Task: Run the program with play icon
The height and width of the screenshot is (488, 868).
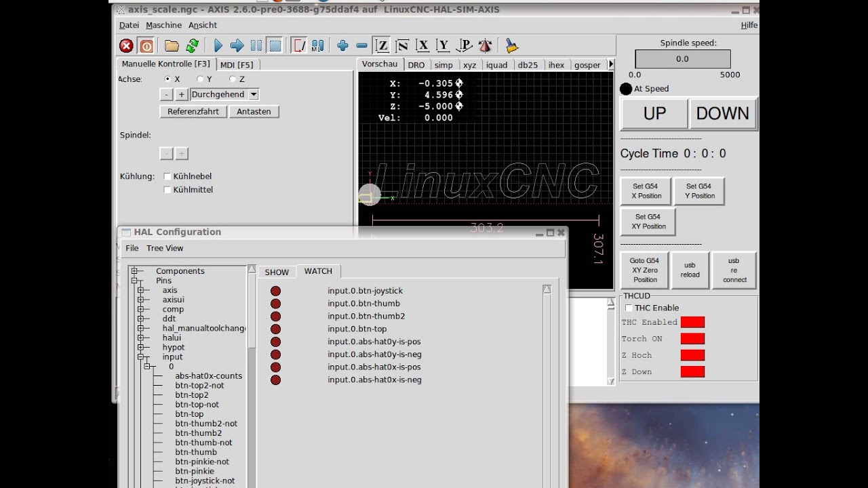Action: [x=218, y=46]
